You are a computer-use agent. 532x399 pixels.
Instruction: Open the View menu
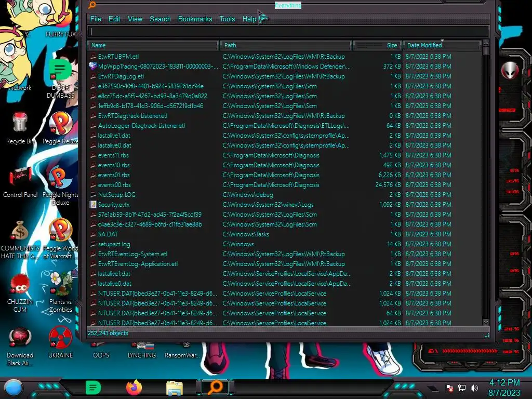coord(135,19)
